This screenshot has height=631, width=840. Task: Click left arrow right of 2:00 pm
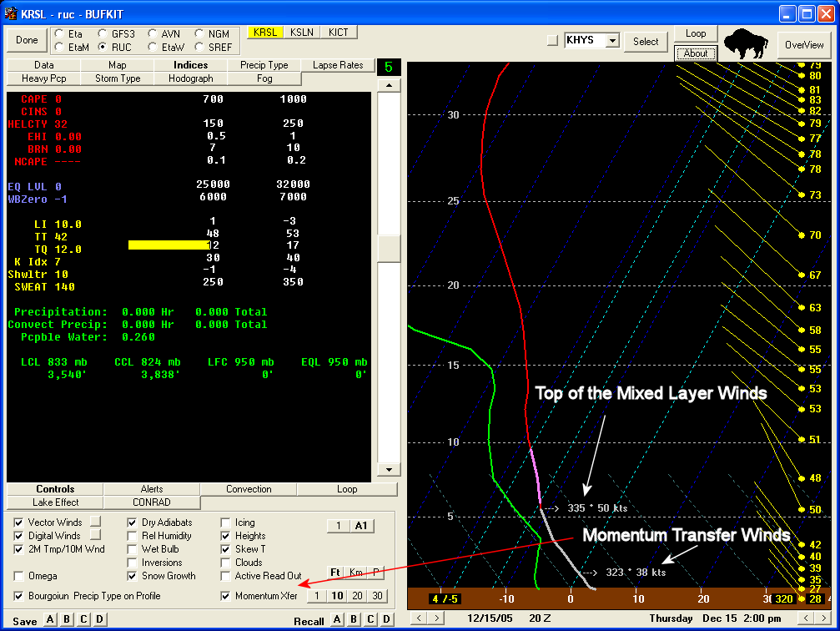coord(806,618)
